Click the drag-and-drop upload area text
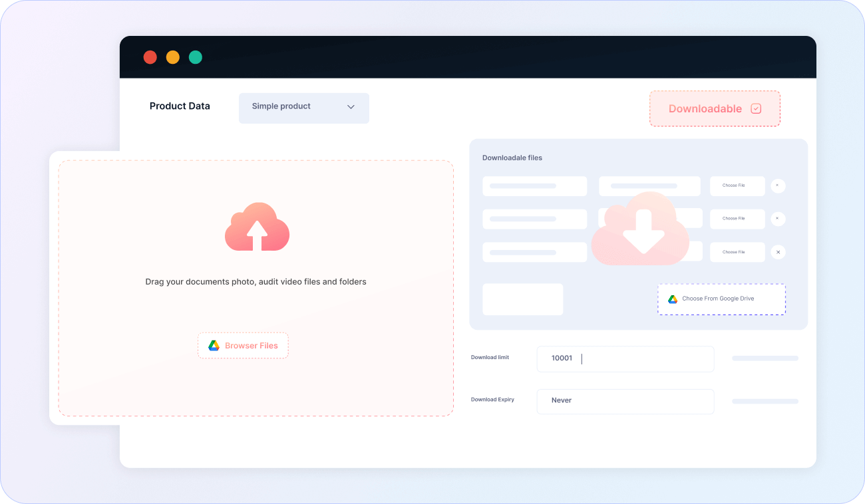 [x=256, y=282]
